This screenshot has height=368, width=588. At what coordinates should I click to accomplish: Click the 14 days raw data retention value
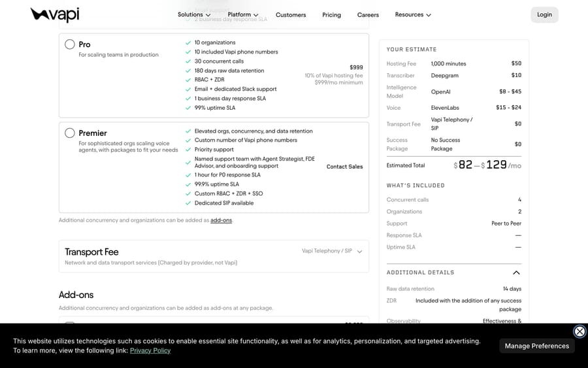point(512,289)
